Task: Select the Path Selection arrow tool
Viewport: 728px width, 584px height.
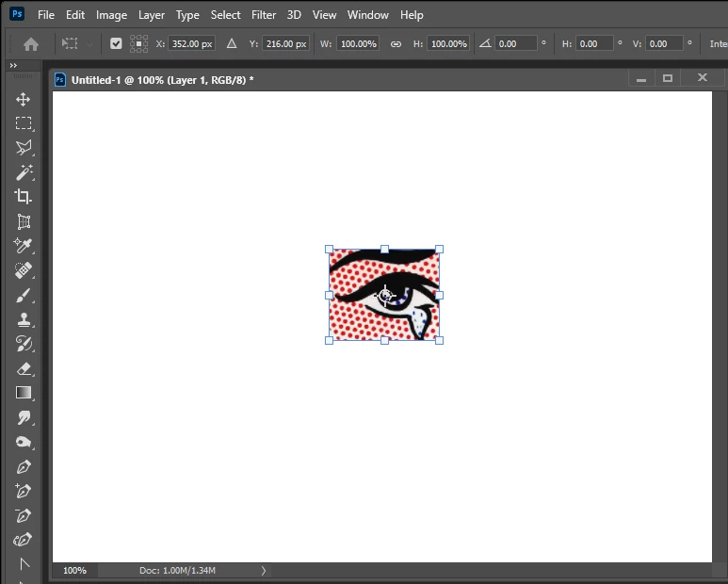Action: tap(24, 564)
